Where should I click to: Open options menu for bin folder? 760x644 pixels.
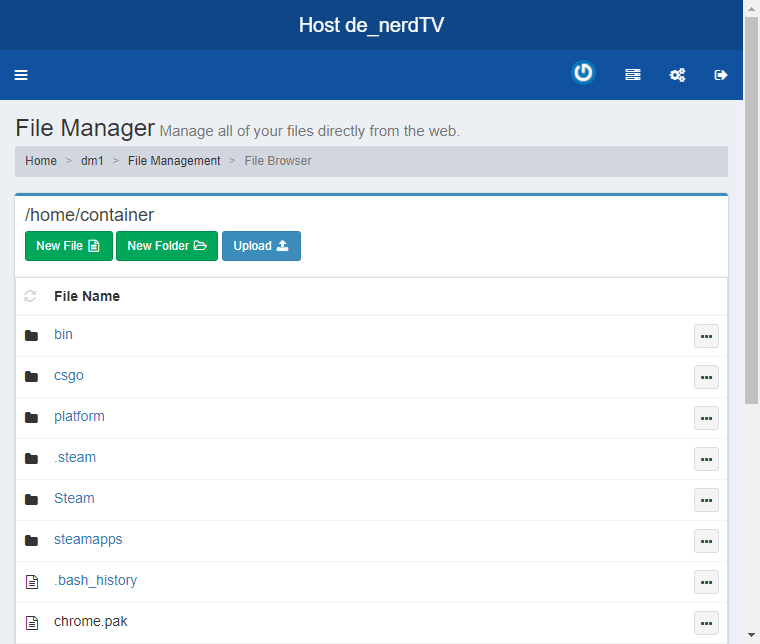[x=706, y=336]
